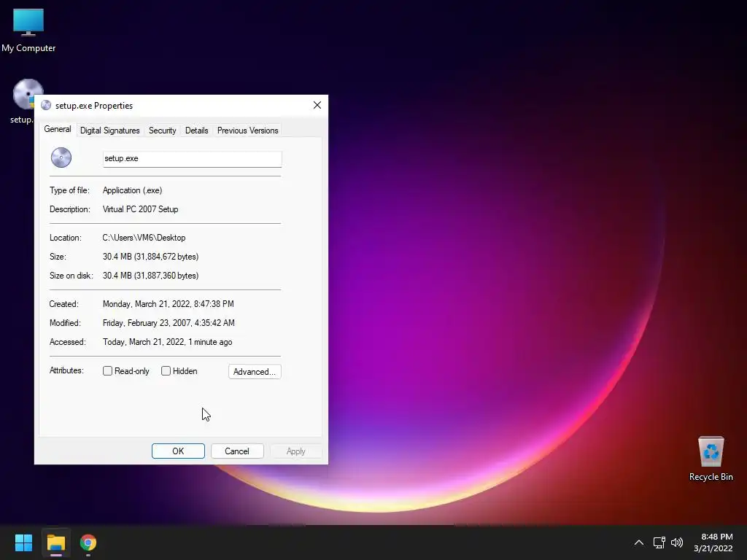
Task: Launch File Explorer from the taskbar
Action: (x=55, y=542)
